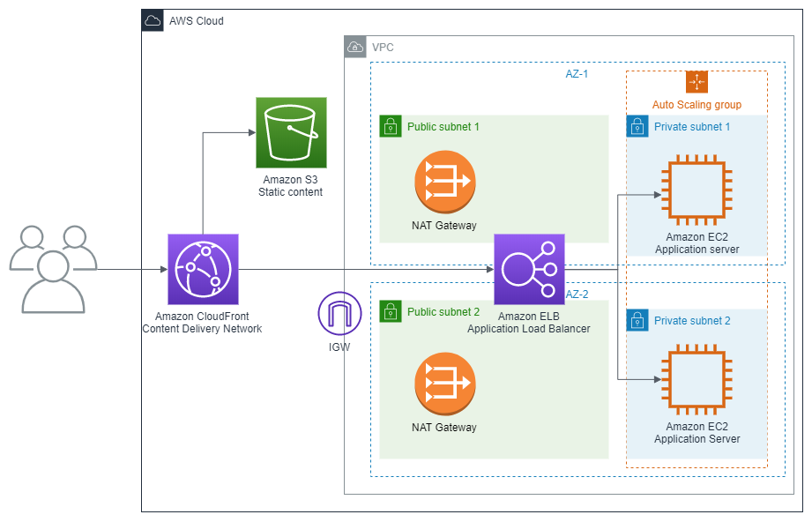
Task: Click the users group icon
Action: click(53, 269)
